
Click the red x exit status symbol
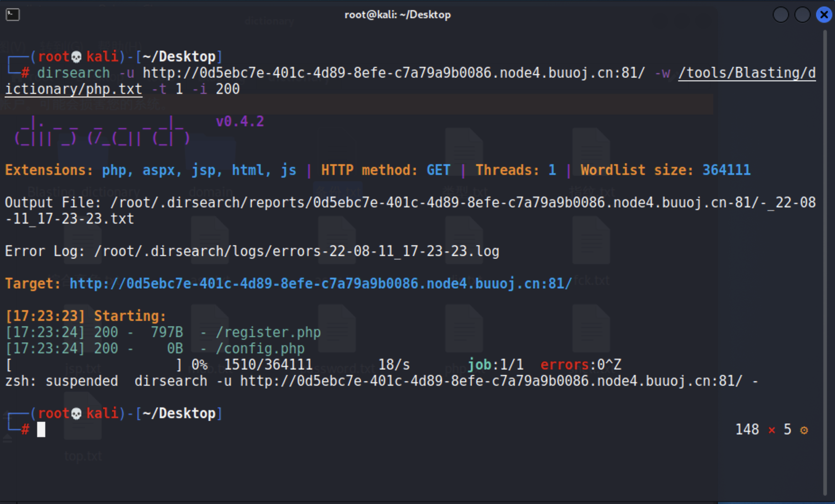click(772, 430)
